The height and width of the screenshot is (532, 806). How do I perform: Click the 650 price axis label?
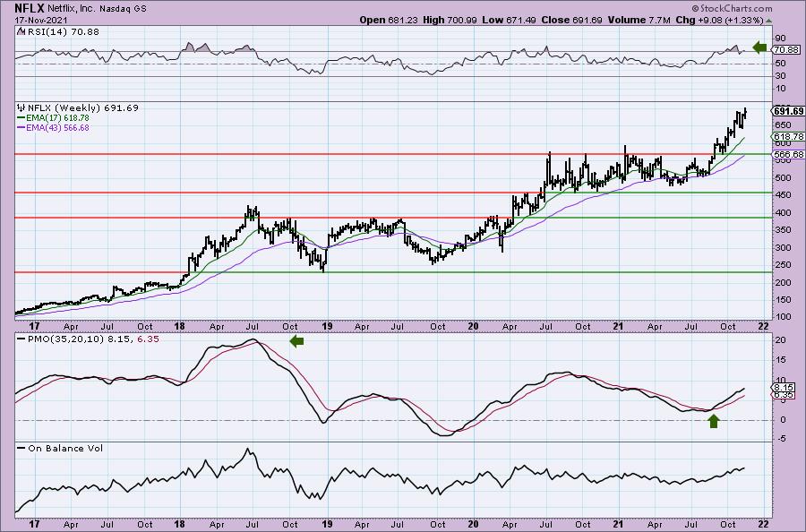(x=783, y=124)
